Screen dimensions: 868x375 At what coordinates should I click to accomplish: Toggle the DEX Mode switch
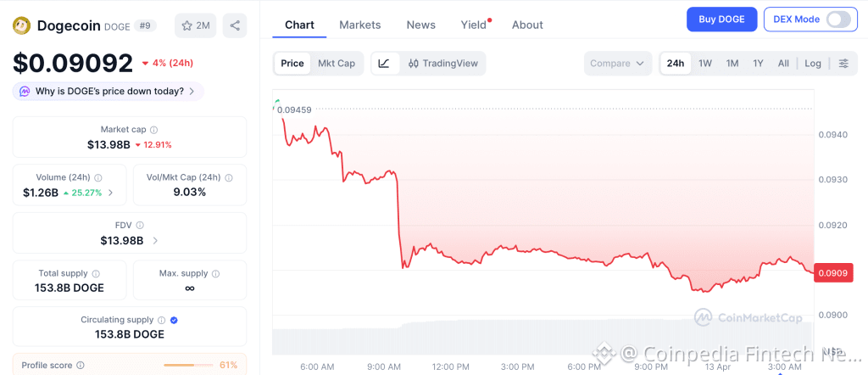[x=837, y=19]
